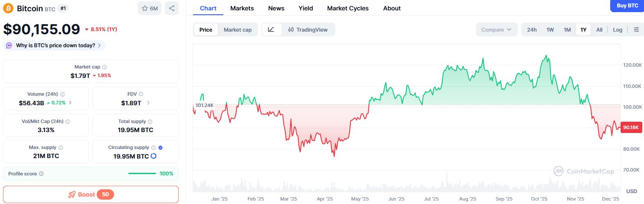Screen dimensions: 644x204
Task: Select the line chart icon
Action: pos(271,29)
